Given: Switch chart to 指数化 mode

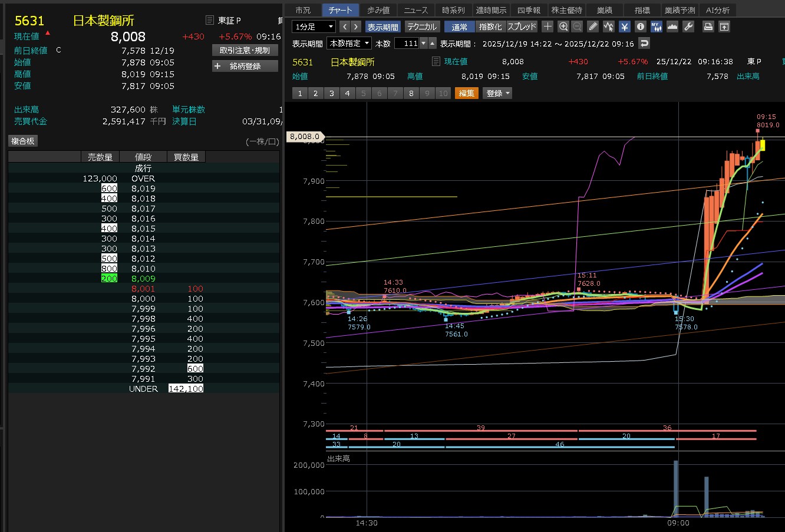Looking at the screenshot, I should pyautogui.click(x=490, y=27).
